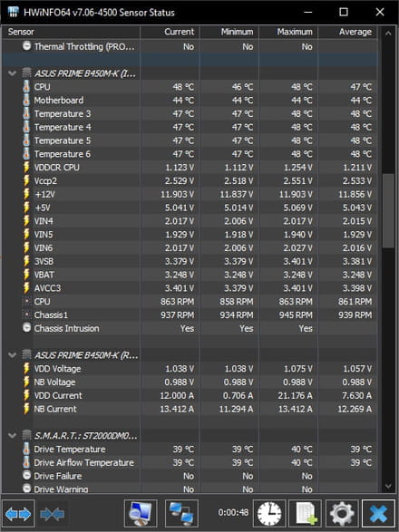Click the 21.176 A maximum value
The image size is (399, 532).
tap(295, 396)
